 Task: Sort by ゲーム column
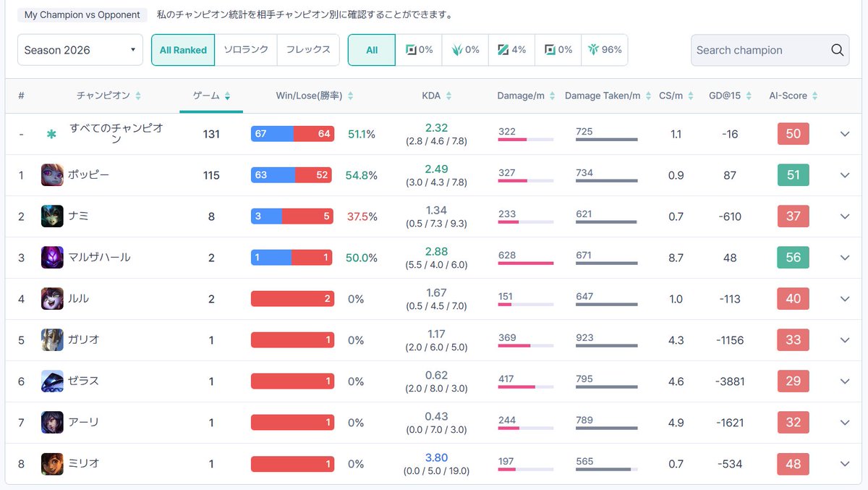coord(211,96)
